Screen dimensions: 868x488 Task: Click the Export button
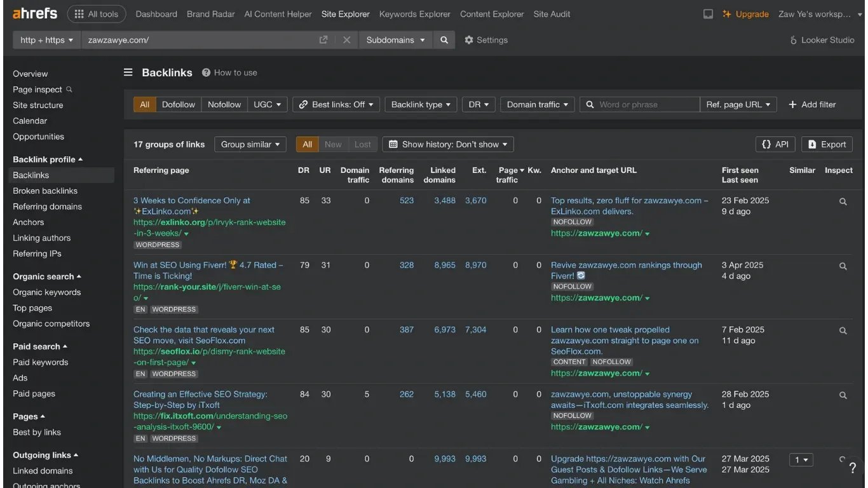(x=827, y=144)
